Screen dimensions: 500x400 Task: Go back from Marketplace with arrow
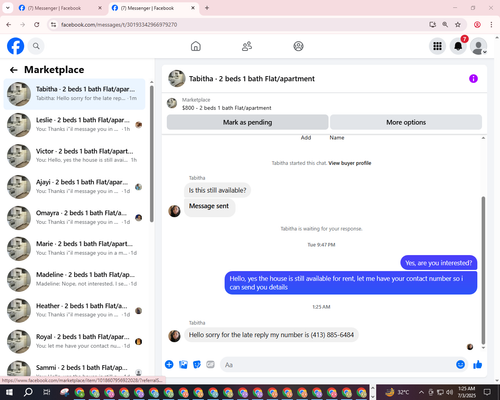point(13,70)
